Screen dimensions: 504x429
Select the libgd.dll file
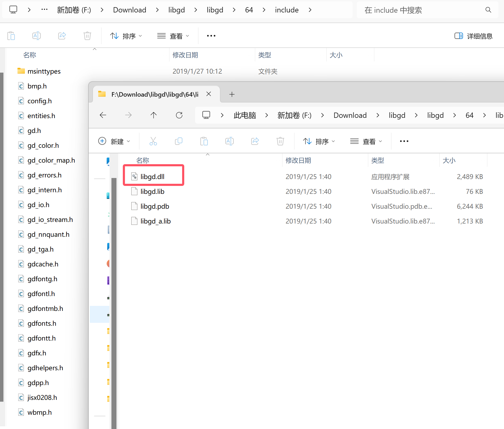[x=152, y=177]
